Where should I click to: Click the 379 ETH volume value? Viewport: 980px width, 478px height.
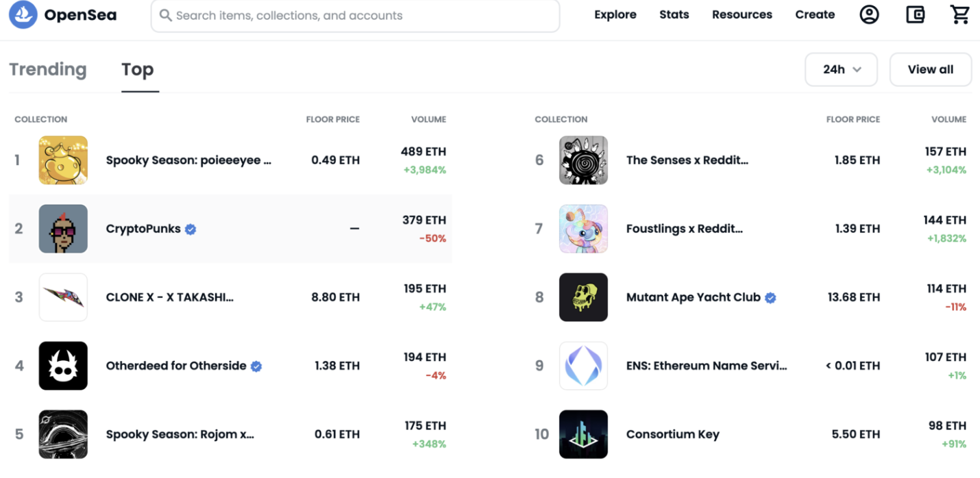(424, 220)
